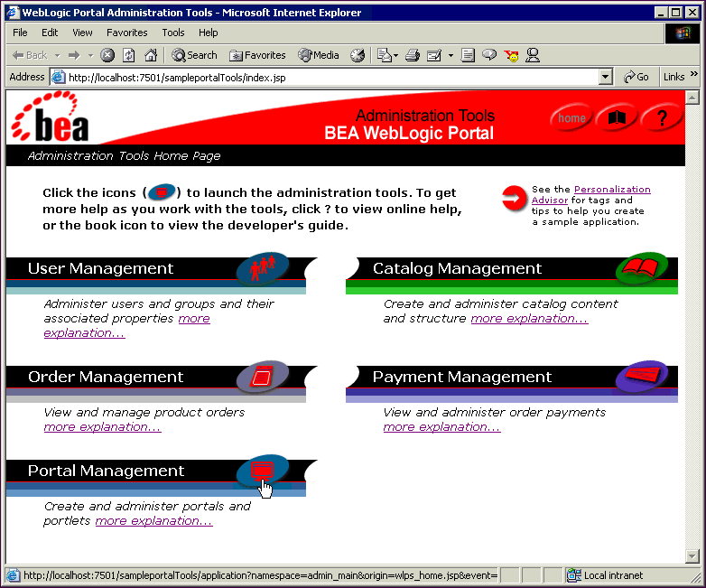Click the Forward arrow toolbar button
Viewport: 706px width, 588px height.
tap(74, 55)
